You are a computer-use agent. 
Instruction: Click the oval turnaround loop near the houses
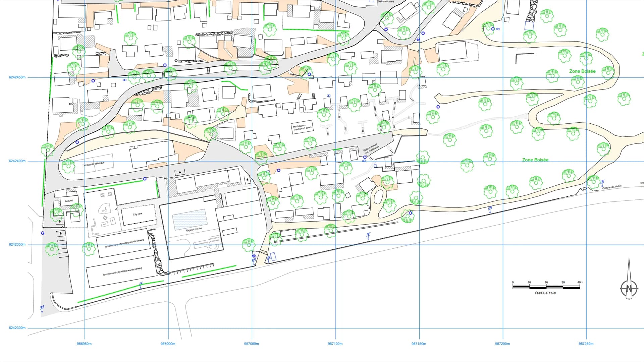coord(378,196)
